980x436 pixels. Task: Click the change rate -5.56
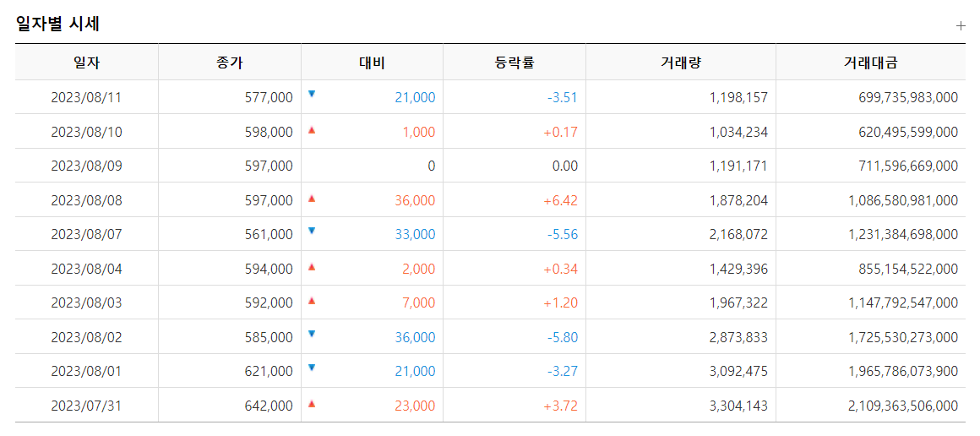561,235
